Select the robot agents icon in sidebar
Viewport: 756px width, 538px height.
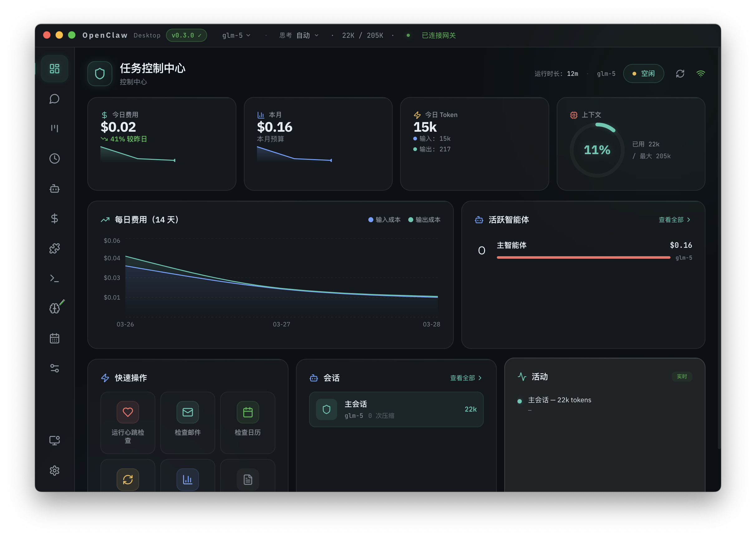[x=55, y=189]
